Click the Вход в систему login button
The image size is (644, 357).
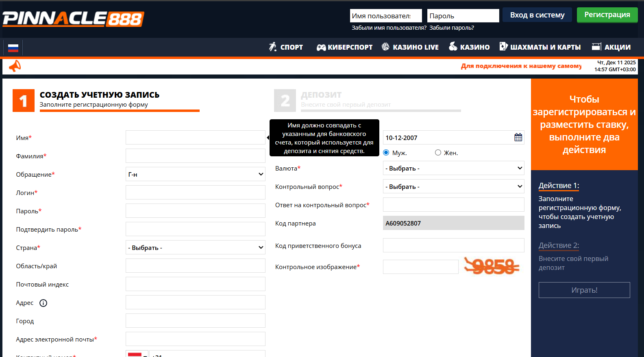click(x=537, y=15)
